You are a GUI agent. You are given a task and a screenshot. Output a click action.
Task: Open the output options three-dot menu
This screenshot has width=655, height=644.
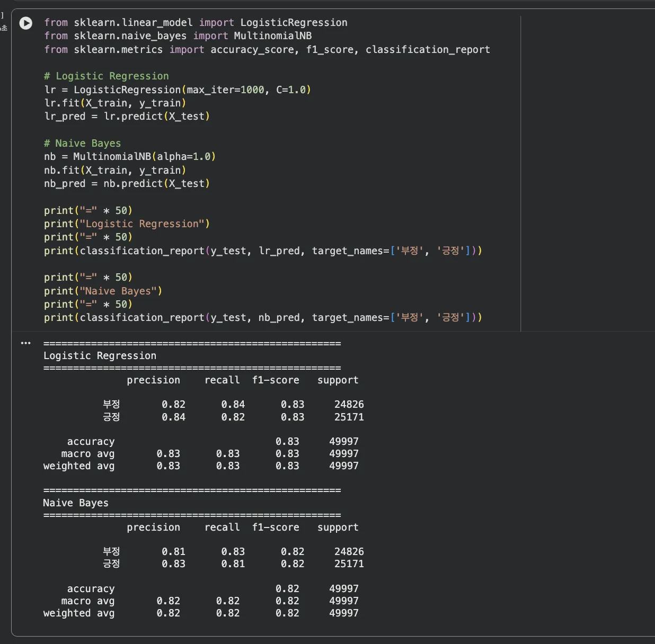pyautogui.click(x=25, y=343)
